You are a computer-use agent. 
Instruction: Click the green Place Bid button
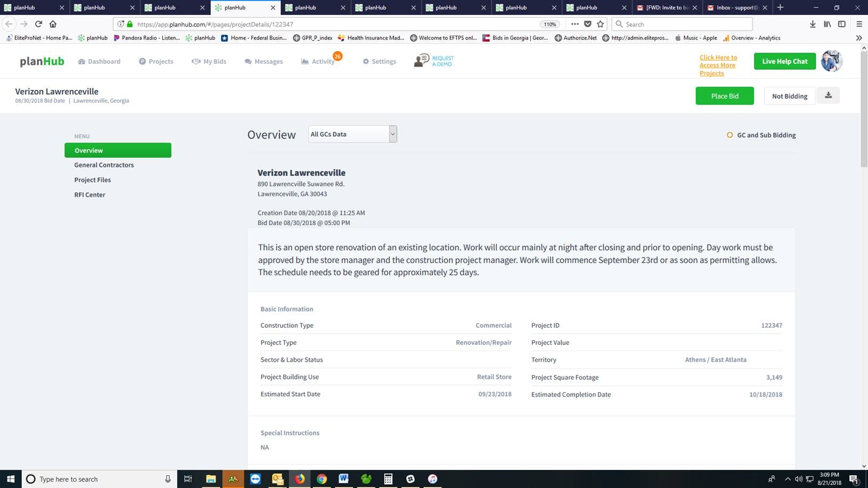coord(725,96)
